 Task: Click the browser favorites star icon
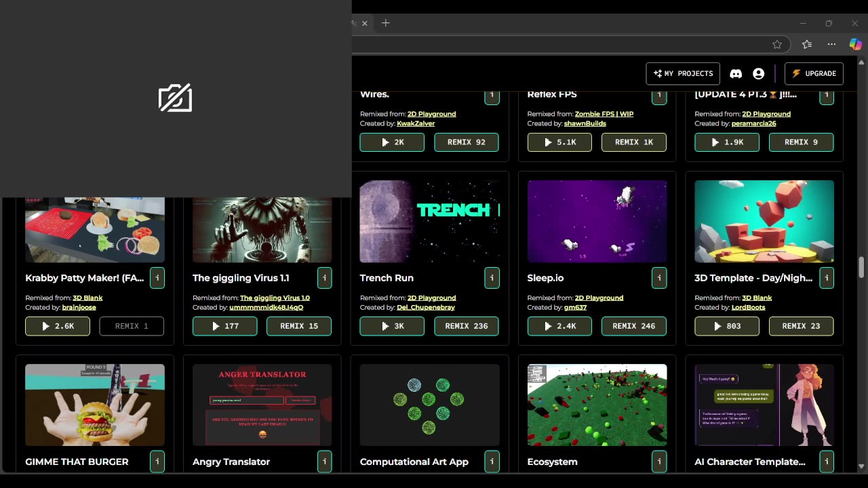pos(777,44)
